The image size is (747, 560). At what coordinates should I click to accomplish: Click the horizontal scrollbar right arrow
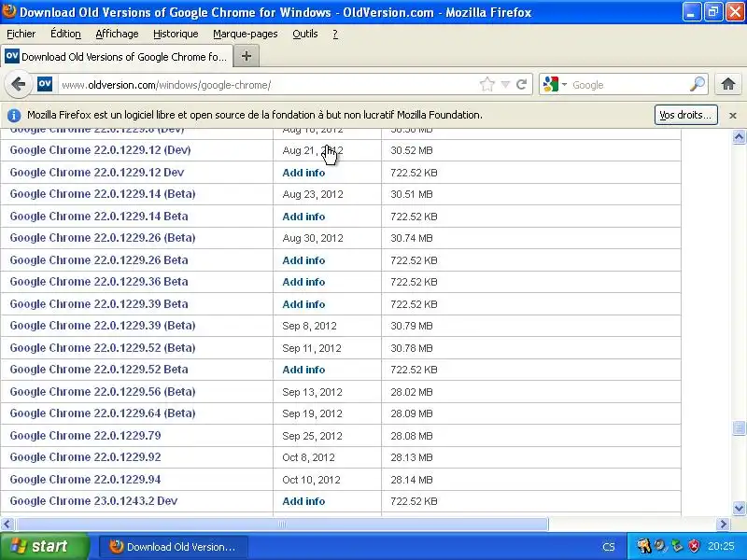pos(723,525)
